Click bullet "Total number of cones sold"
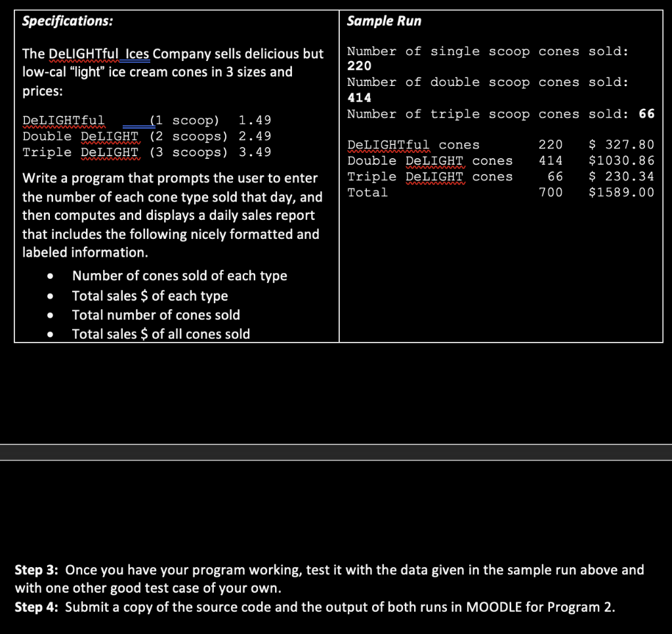The image size is (672, 634). pyautogui.click(x=156, y=315)
